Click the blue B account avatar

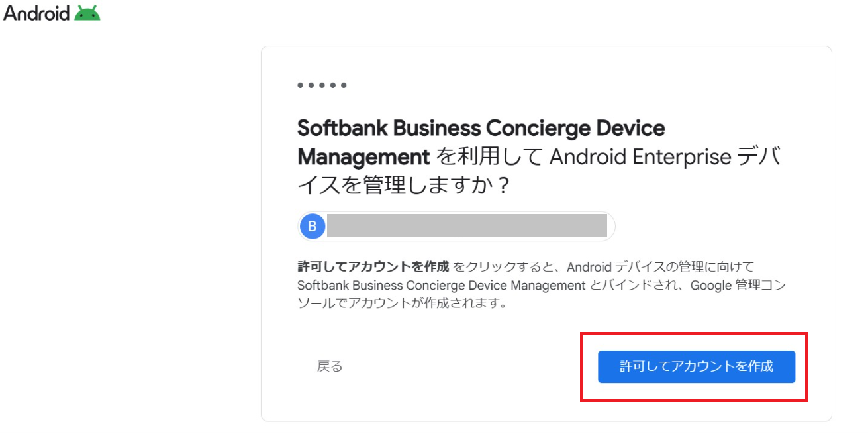point(313,227)
